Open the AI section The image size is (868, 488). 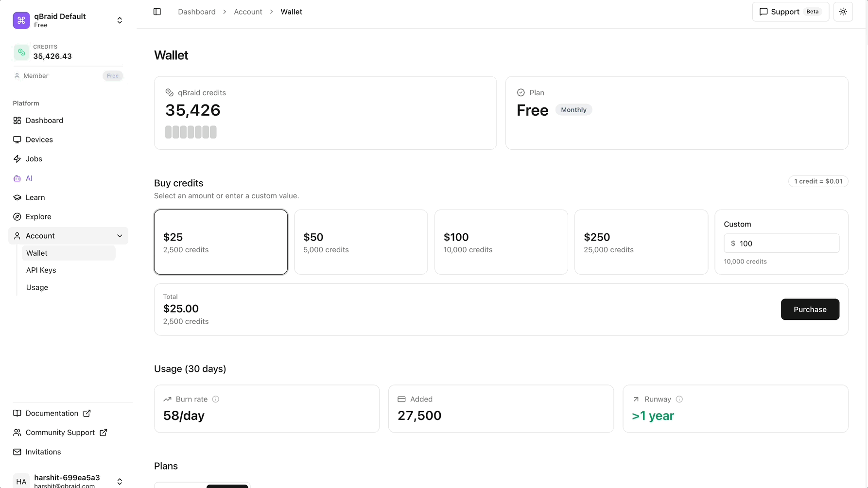[30, 178]
